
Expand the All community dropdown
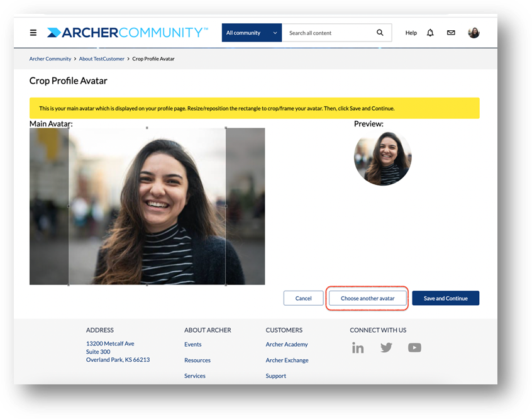(252, 33)
